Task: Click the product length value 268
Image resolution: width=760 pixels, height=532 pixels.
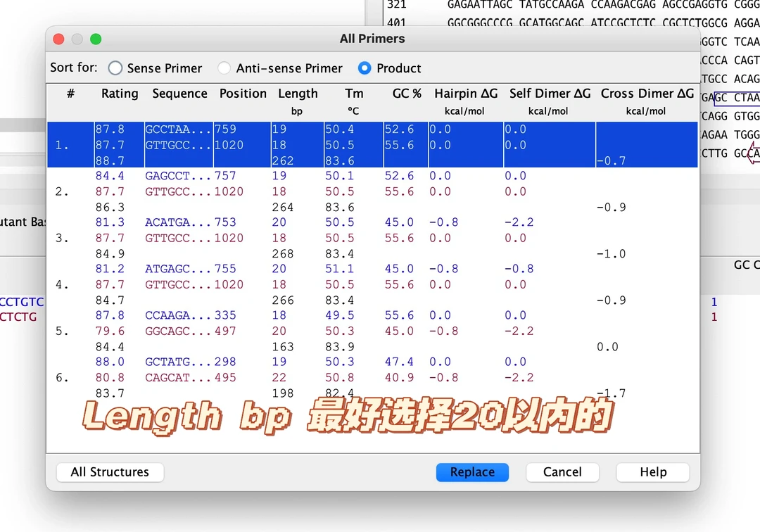Action: tap(283, 254)
